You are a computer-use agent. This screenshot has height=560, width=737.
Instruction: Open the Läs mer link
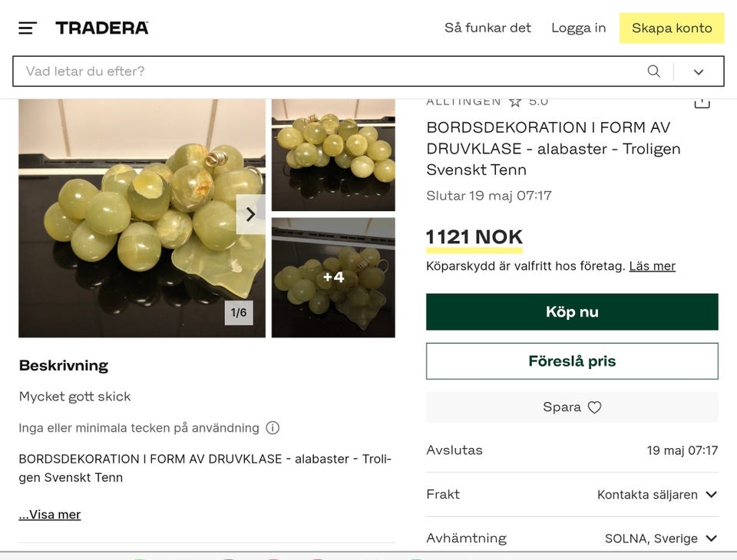[652, 266]
